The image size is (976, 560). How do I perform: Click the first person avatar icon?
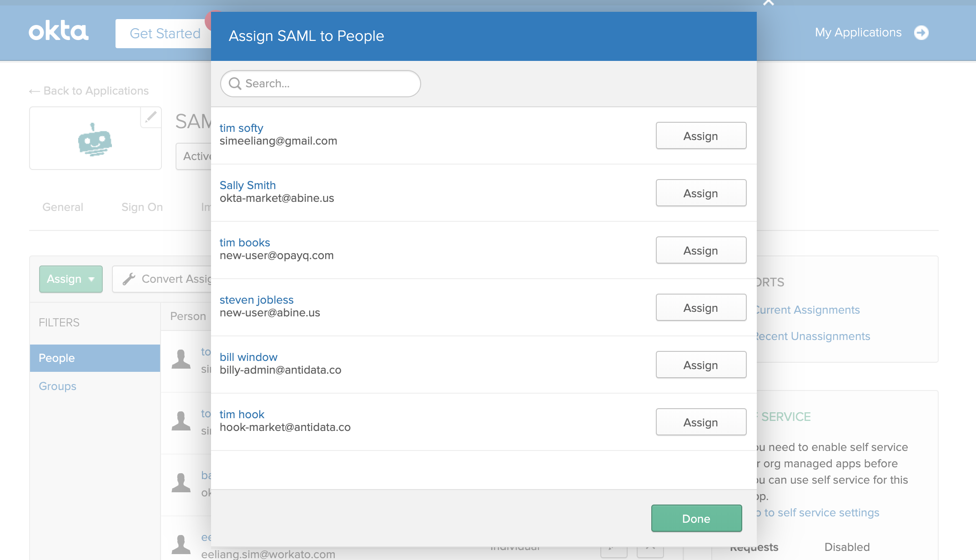[181, 359]
